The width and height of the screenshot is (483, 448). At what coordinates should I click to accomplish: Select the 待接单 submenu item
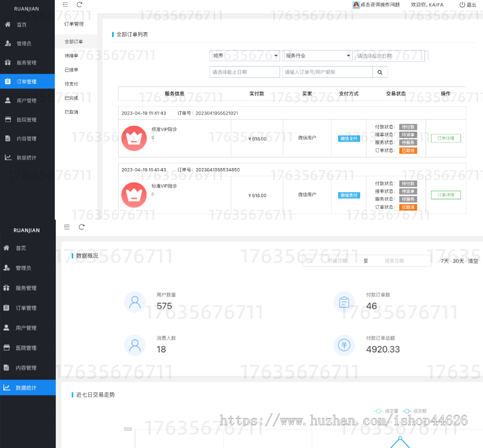[x=71, y=56]
